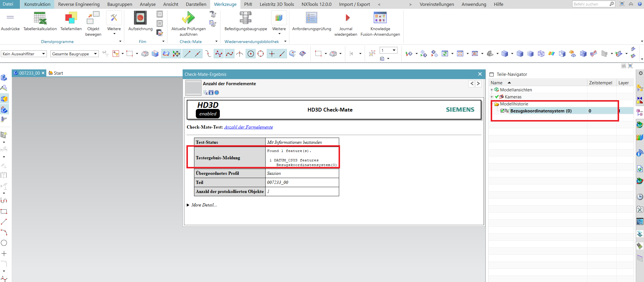Go to previous Check-Mate result
This screenshot has height=282, width=644.
[472, 83]
